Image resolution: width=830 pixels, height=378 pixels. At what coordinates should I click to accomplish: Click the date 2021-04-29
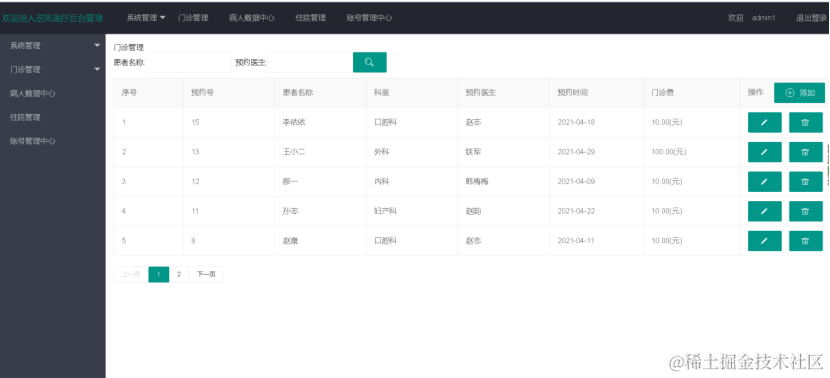click(576, 152)
